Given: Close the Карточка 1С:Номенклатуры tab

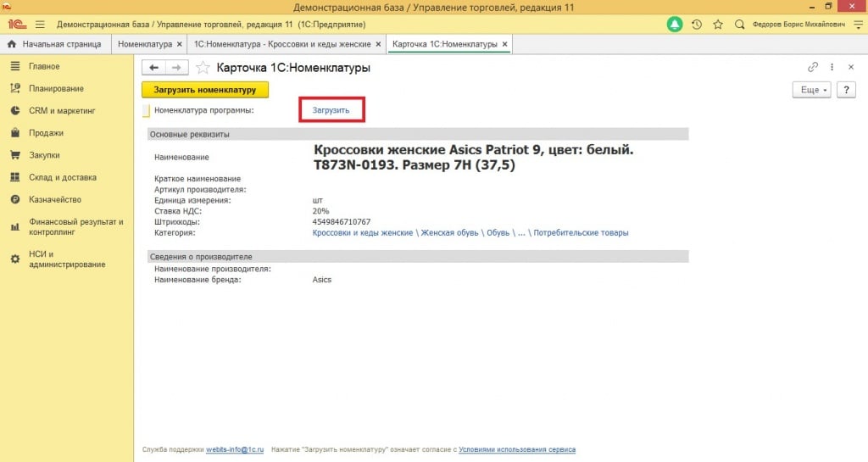Looking at the screenshot, I should pos(505,44).
